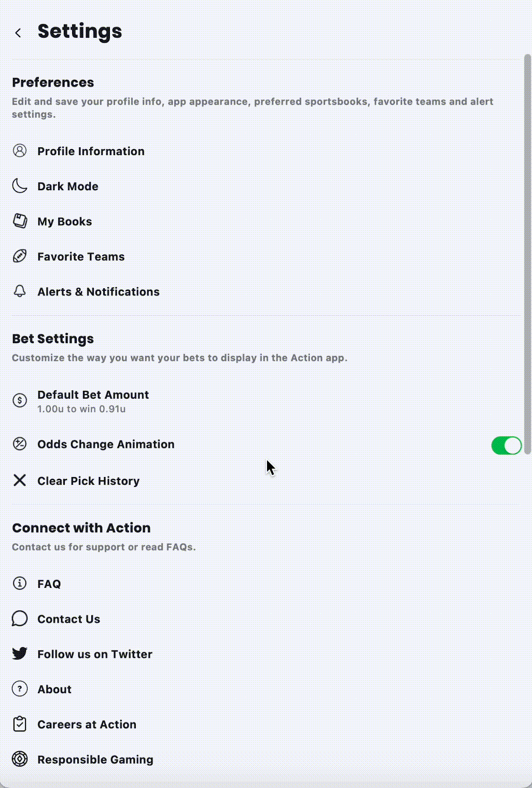
Task: Click the Profile Information person icon
Action: (20, 151)
